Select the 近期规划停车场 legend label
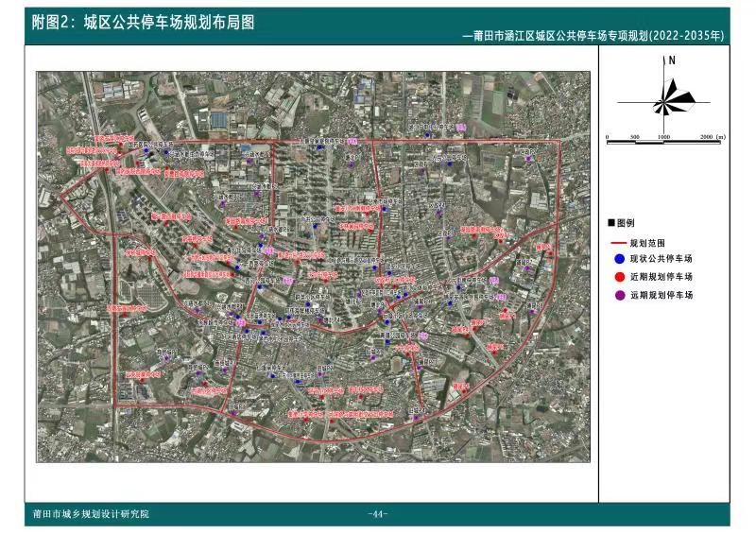 (661, 277)
